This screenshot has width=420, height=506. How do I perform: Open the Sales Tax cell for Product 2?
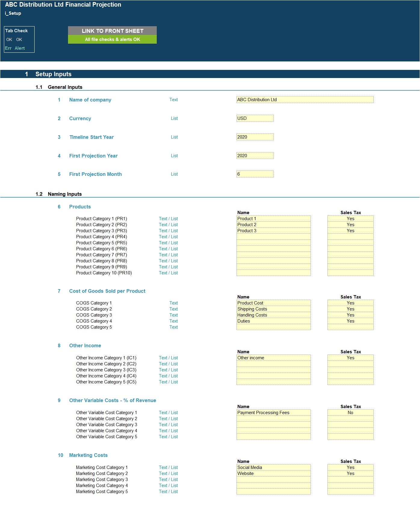click(x=351, y=225)
